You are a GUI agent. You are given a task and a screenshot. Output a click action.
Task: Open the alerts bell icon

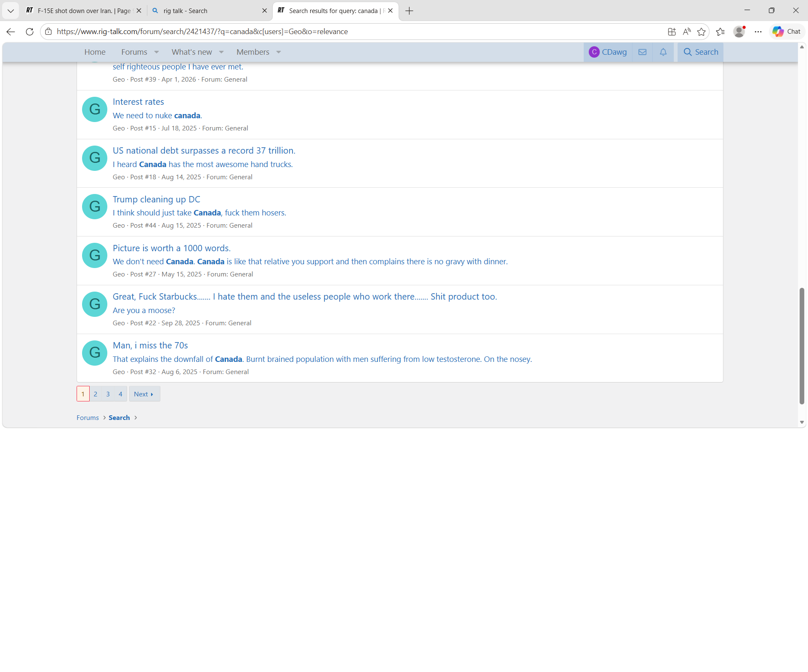663,52
